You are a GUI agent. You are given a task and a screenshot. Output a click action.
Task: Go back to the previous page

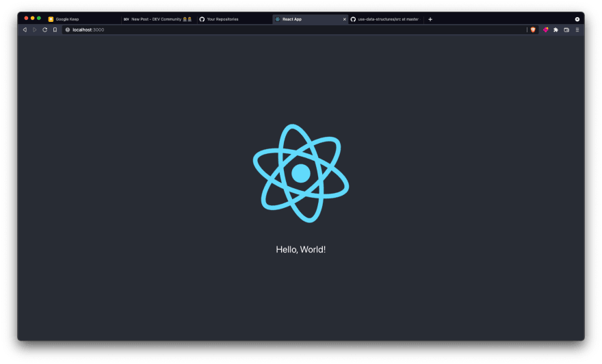point(25,29)
